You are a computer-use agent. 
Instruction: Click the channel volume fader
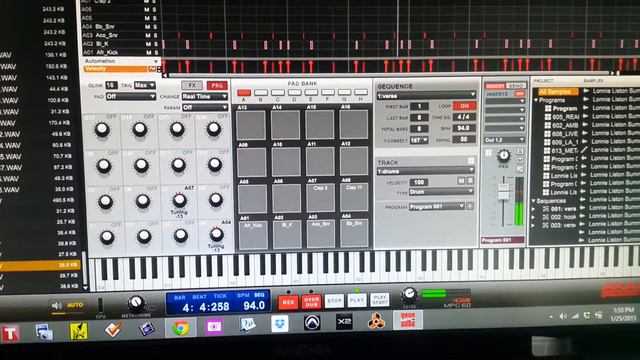pyautogui.click(x=503, y=190)
